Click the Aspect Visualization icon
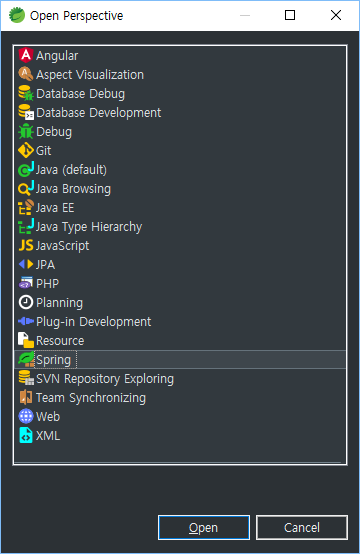 coord(26,75)
